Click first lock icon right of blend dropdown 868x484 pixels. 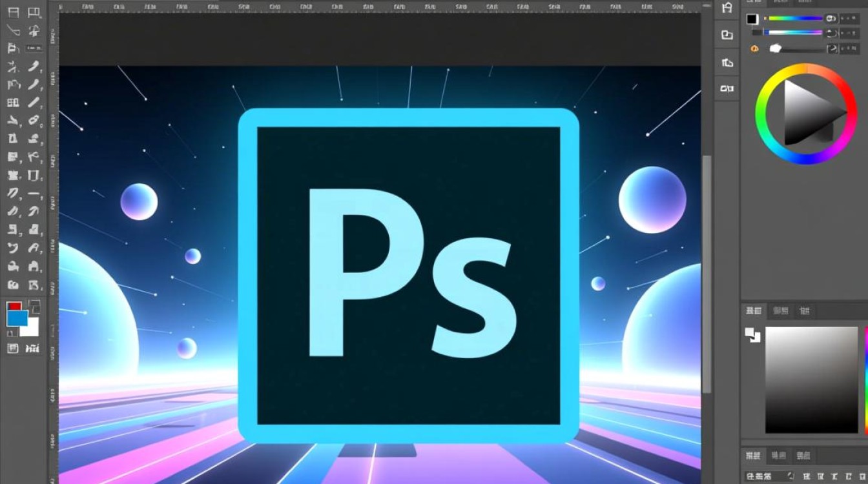[x=807, y=476]
